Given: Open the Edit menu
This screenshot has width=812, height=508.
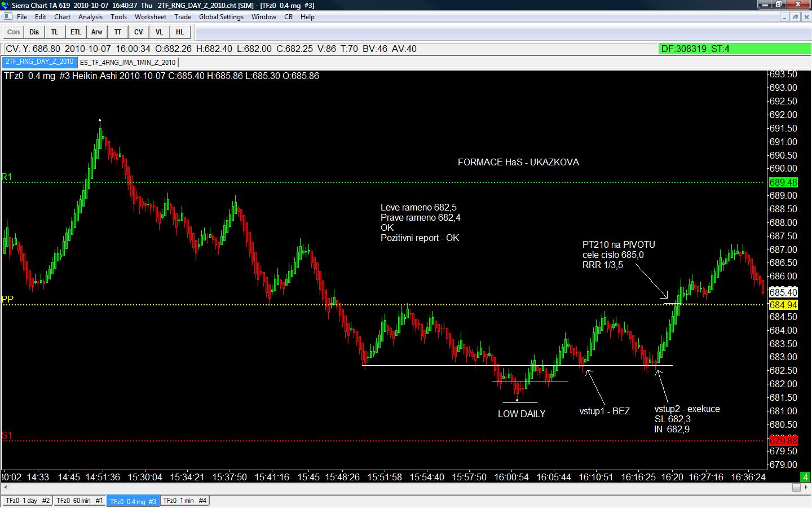Looking at the screenshot, I should click(x=41, y=17).
